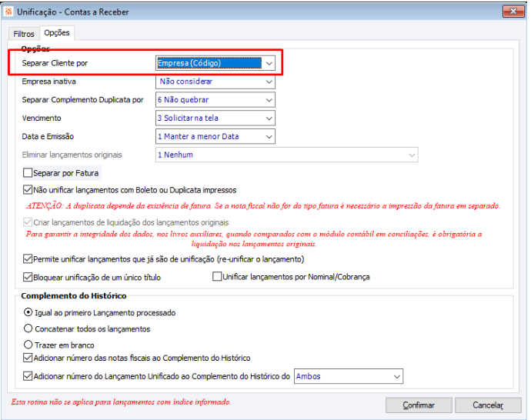The image size is (531, 420).
Task: Click the Confirmar button
Action: pyautogui.click(x=419, y=405)
